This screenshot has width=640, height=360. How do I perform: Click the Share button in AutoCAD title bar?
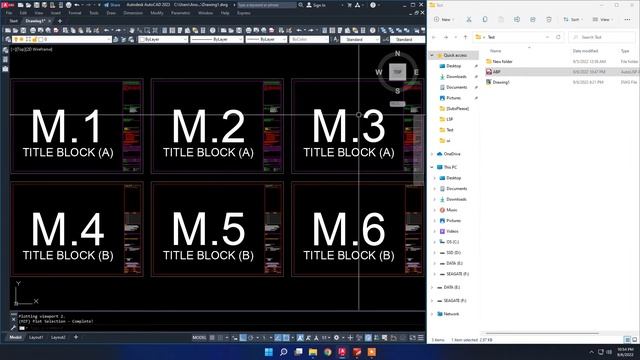(x=112, y=5)
